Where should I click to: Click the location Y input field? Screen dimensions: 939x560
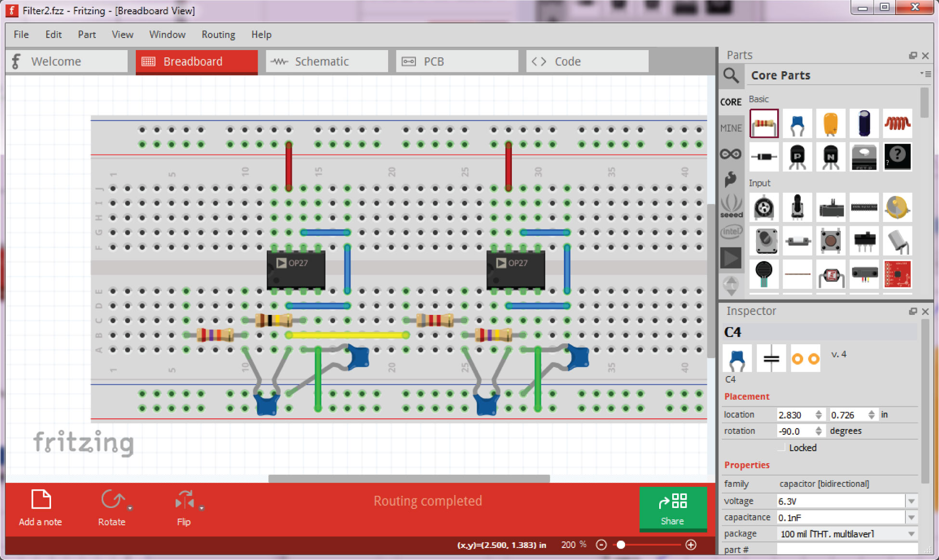pos(848,415)
